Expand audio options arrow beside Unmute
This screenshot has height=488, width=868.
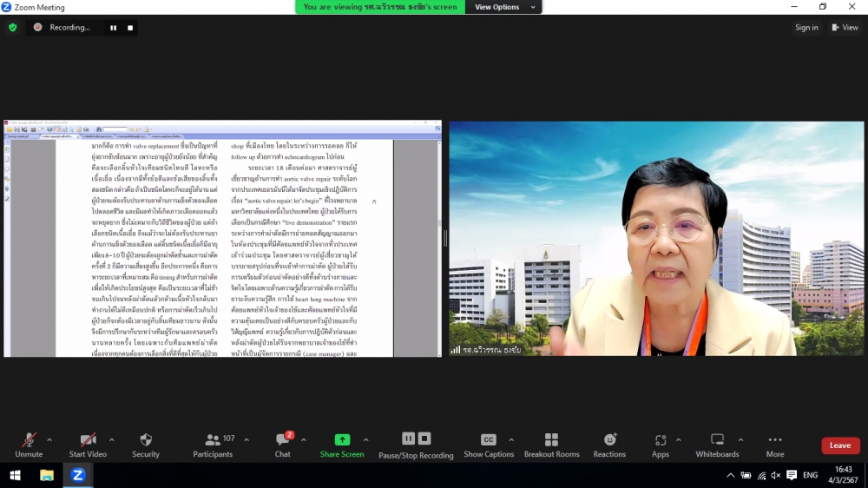tap(49, 440)
